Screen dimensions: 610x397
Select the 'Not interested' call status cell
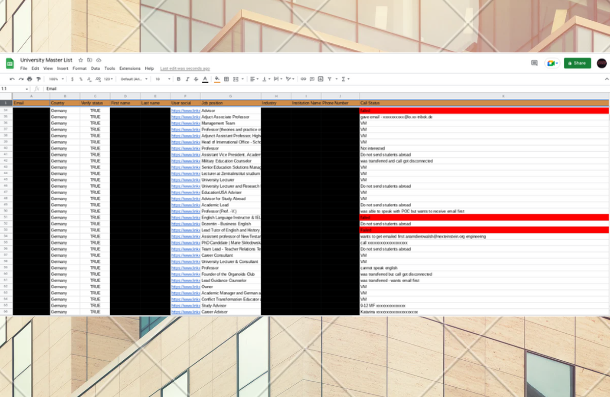pyautogui.click(x=484, y=148)
